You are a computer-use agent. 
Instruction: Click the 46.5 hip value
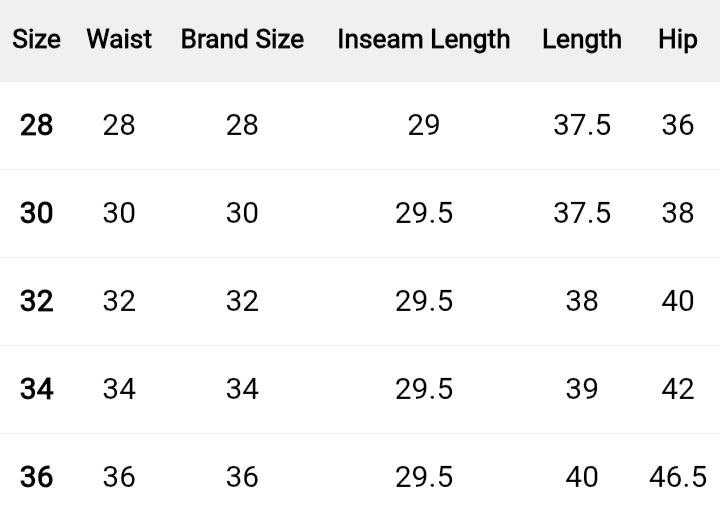678,477
